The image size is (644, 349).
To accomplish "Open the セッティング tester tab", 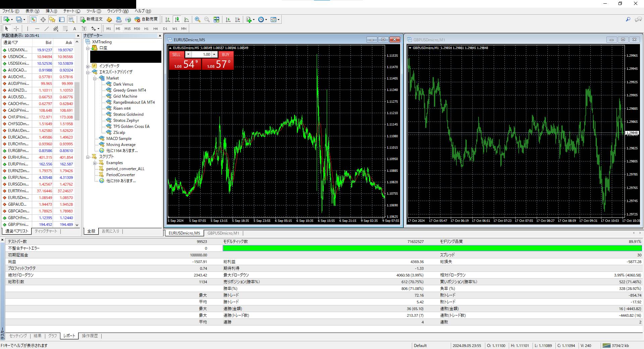I will pos(18,336).
